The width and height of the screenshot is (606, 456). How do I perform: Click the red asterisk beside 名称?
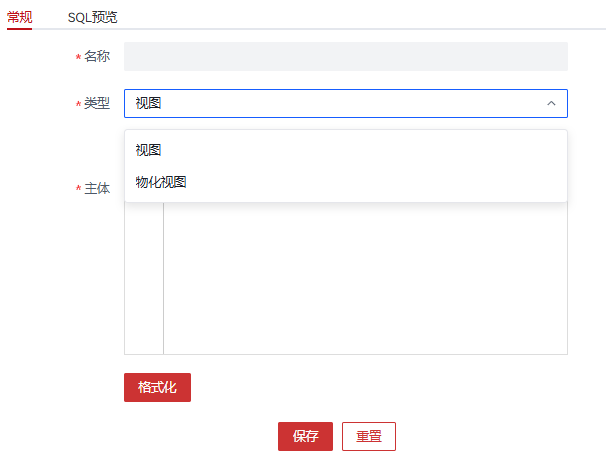click(78, 58)
